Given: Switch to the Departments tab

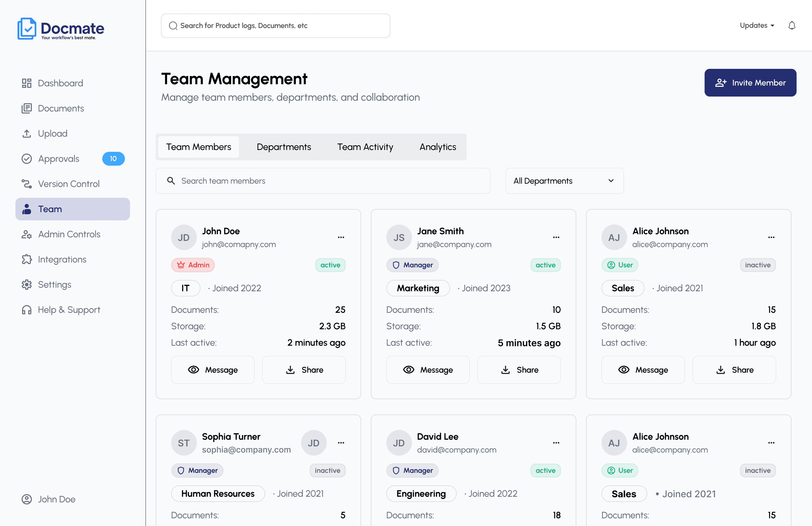Looking at the screenshot, I should (x=284, y=147).
